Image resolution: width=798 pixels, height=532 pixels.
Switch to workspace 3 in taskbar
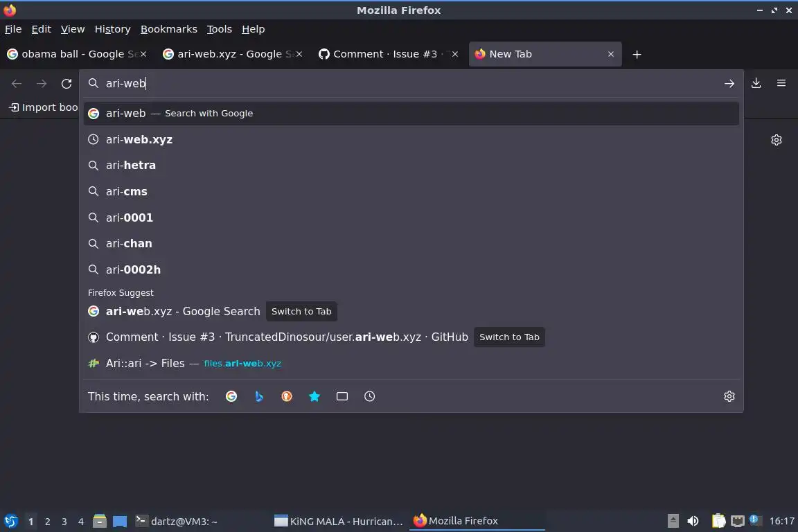click(x=64, y=522)
